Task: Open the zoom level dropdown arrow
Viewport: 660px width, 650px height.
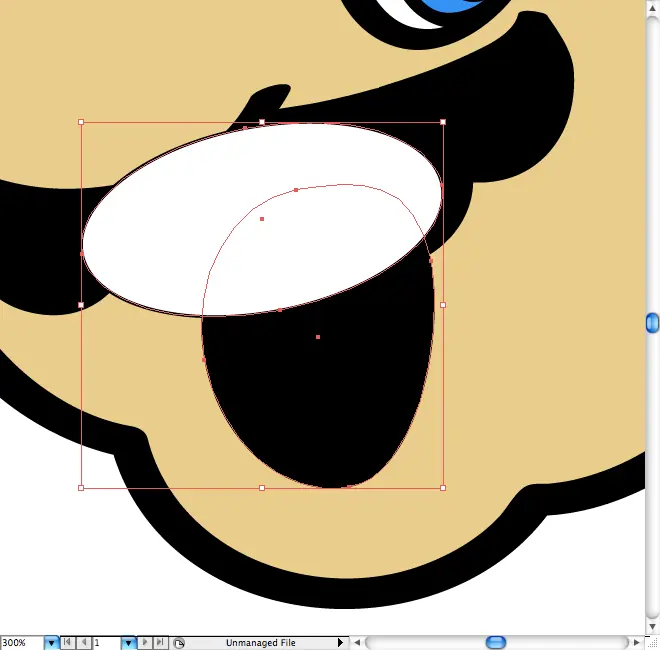Action: [51, 643]
